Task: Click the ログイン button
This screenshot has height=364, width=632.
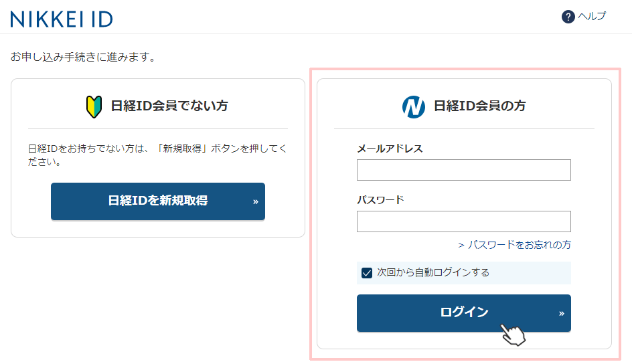Action: (463, 313)
